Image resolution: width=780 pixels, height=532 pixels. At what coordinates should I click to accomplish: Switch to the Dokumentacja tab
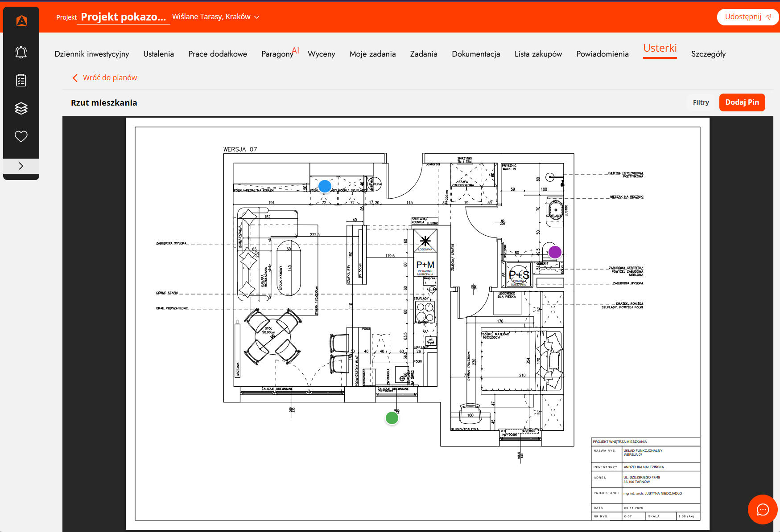(476, 54)
